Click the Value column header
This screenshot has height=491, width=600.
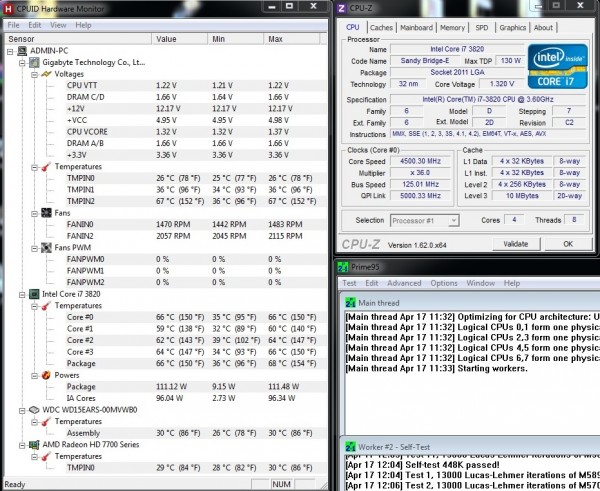(179, 39)
